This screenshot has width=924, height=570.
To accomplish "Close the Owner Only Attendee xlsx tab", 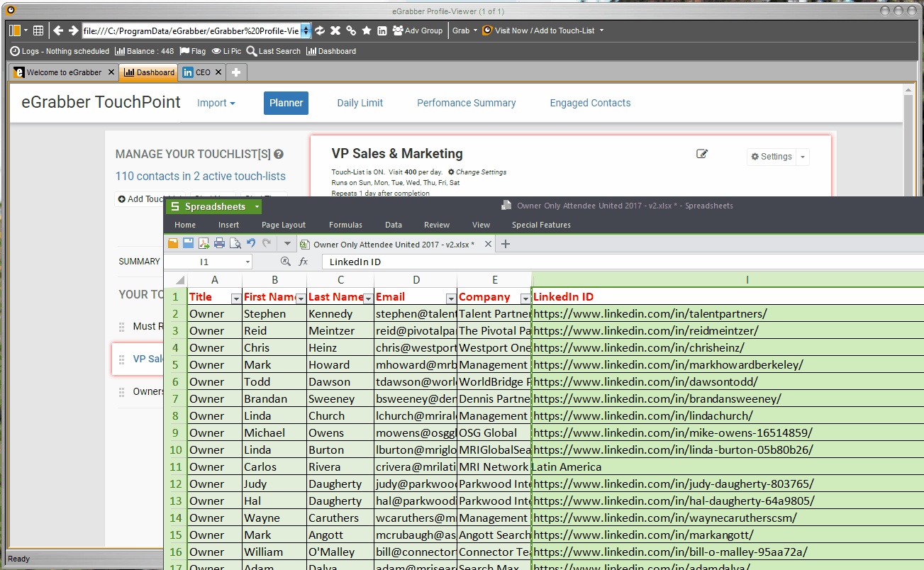I will 488,244.
